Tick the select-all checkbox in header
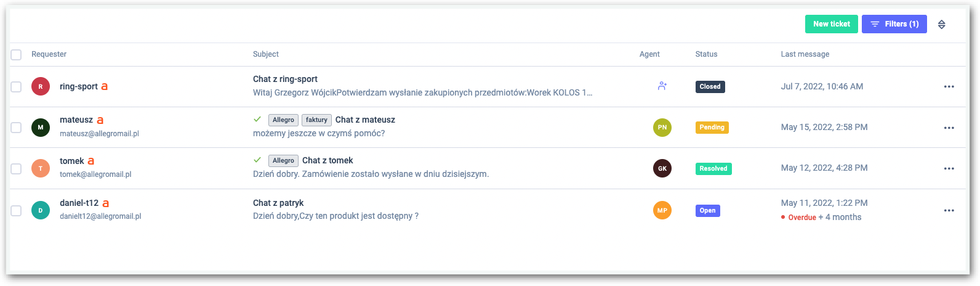 coord(16,55)
